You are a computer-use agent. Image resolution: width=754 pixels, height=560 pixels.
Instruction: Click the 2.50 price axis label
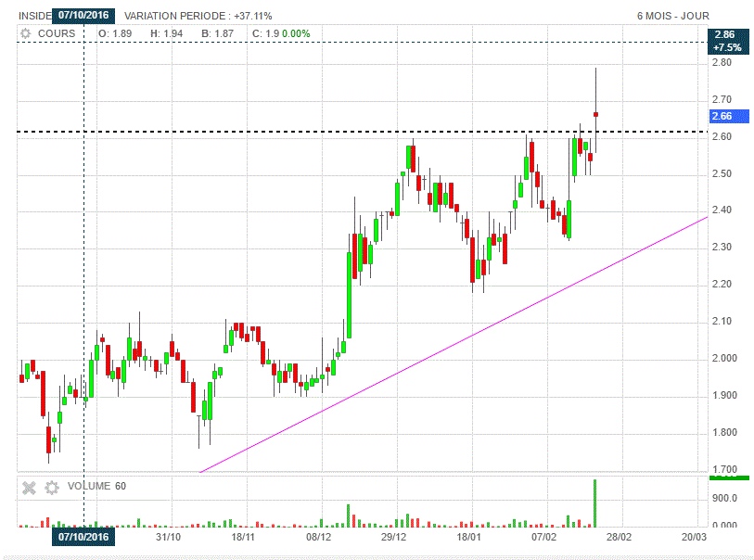coord(722,173)
